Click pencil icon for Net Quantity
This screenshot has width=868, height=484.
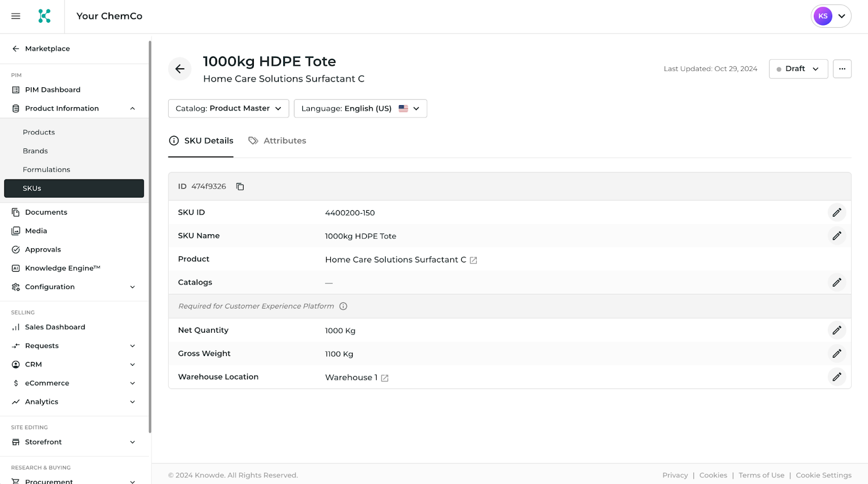pyautogui.click(x=837, y=330)
